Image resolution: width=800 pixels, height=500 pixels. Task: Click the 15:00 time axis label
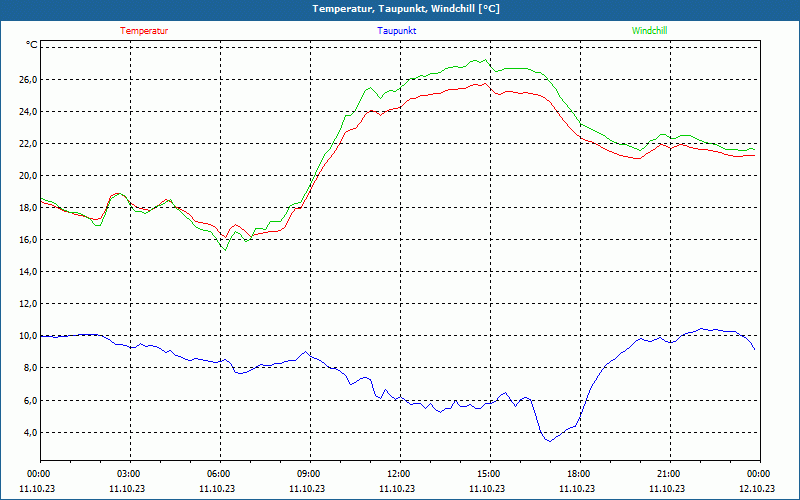[490, 474]
